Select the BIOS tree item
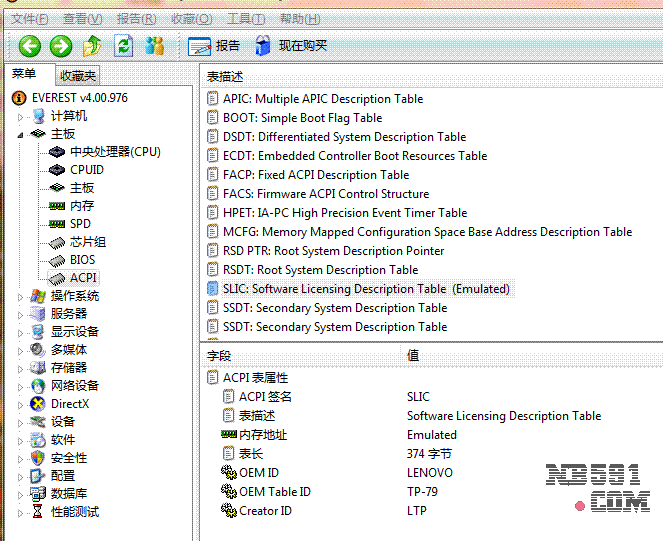The width and height of the screenshot is (663, 541). pos(82,260)
